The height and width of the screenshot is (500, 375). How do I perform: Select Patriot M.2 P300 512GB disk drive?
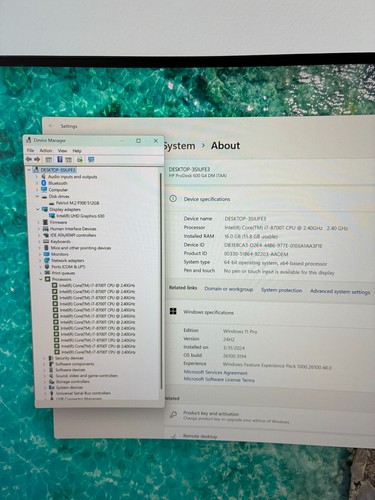coord(77,203)
